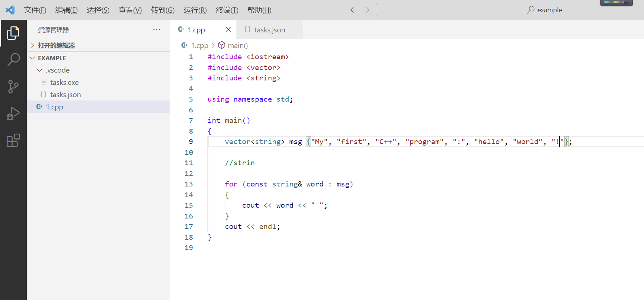Open the Explorer view in activity bar

[13, 33]
